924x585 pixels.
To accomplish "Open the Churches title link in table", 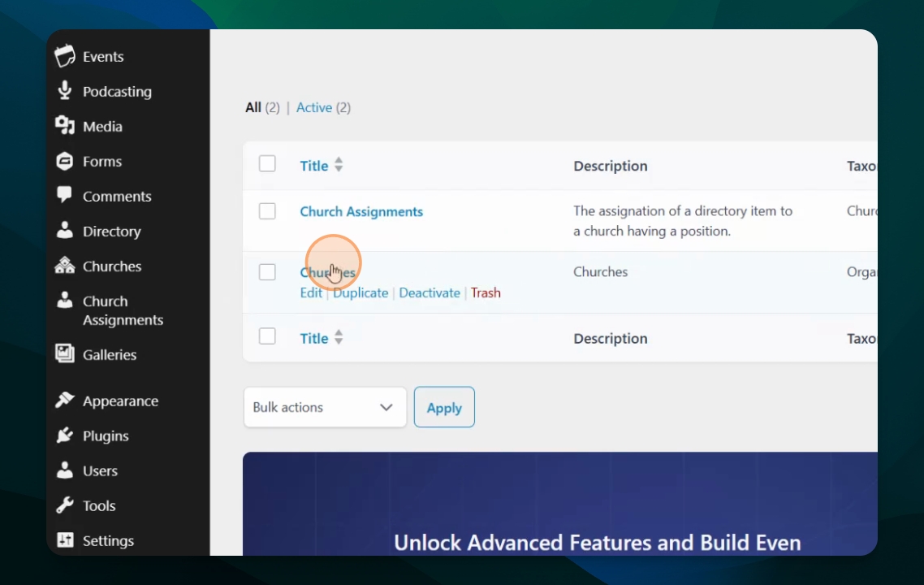I will [x=328, y=272].
